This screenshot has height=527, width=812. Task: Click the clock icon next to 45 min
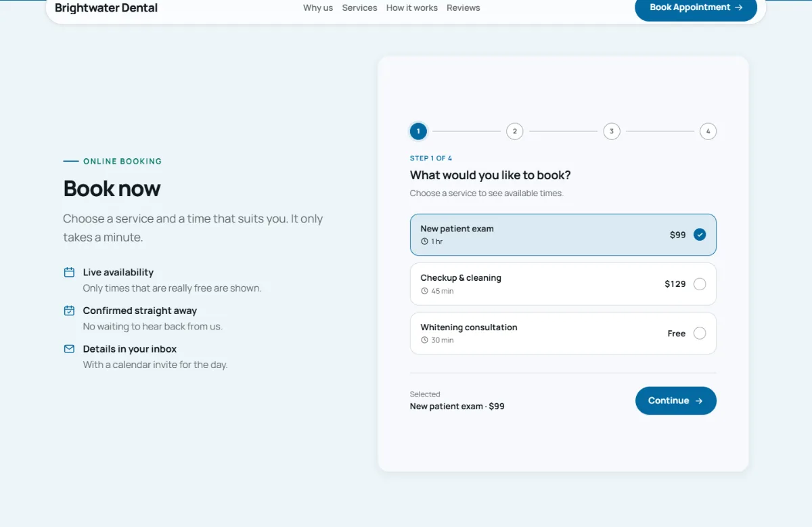tap(425, 291)
